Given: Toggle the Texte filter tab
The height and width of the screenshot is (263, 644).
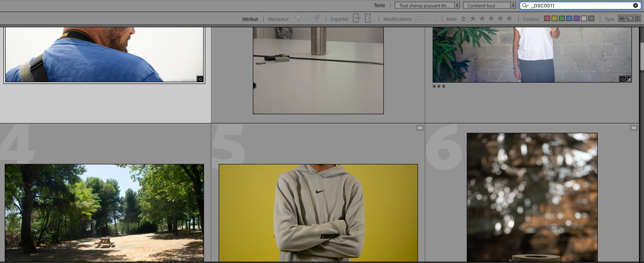Looking at the screenshot, I should point(379,5).
